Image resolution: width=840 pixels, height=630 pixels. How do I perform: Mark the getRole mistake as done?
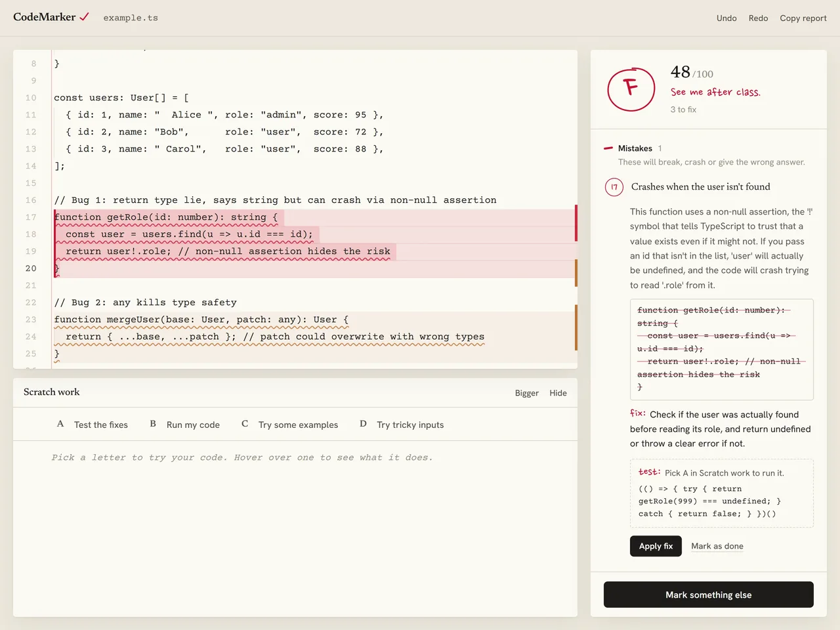[717, 546]
